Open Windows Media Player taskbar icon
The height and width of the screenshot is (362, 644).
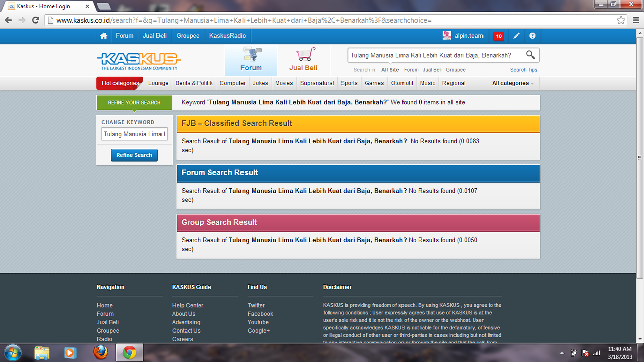pos(71,353)
